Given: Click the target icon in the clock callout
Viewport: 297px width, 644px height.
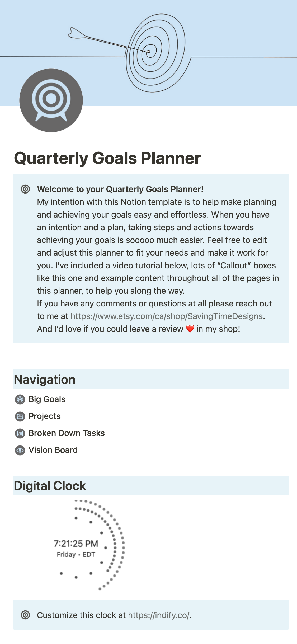Looking at the screenshot, I should coord(25,615).
